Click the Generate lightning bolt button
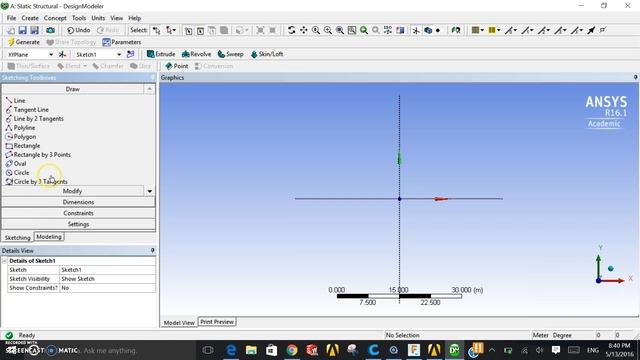Image resolution: width=640 pixels, height=360 pixels. click(24, 42)
